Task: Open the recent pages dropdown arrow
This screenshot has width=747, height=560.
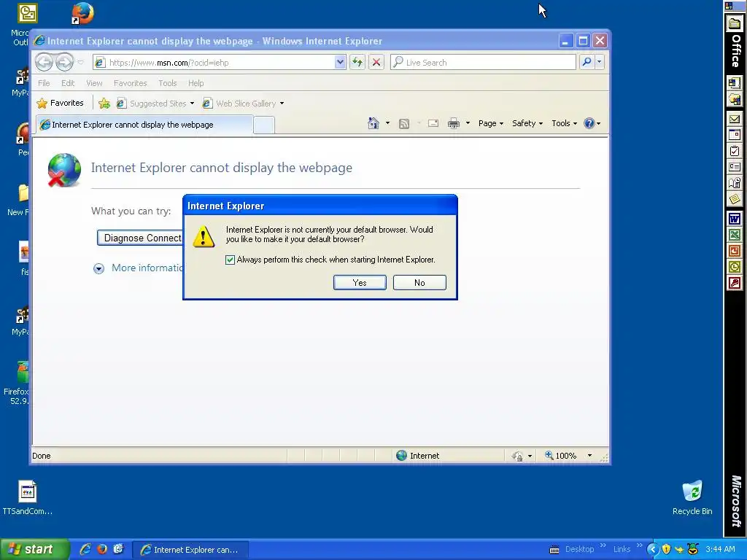Action: click(x=80, y=63)
